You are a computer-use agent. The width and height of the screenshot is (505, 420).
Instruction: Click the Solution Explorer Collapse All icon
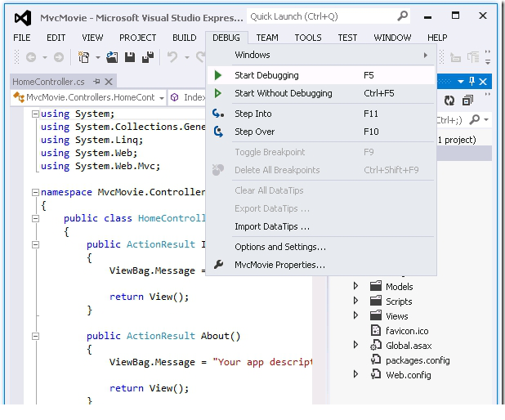tap(467, 101)
